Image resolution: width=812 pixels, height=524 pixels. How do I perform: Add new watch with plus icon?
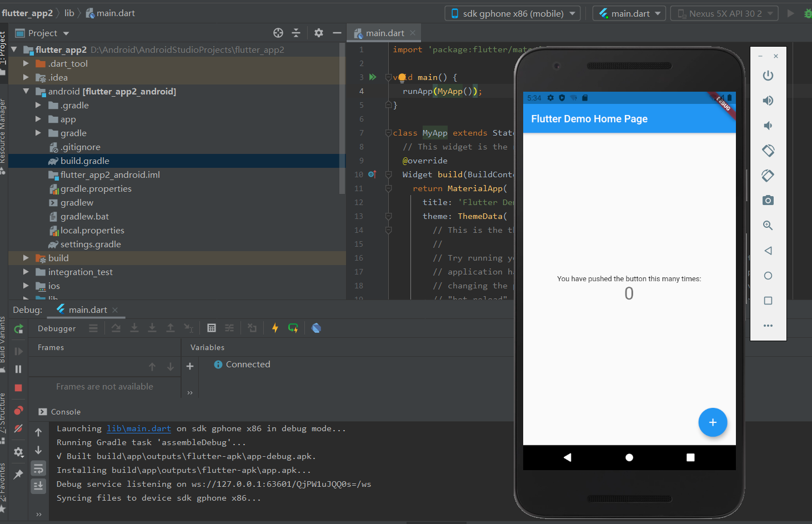coord(190,366)
